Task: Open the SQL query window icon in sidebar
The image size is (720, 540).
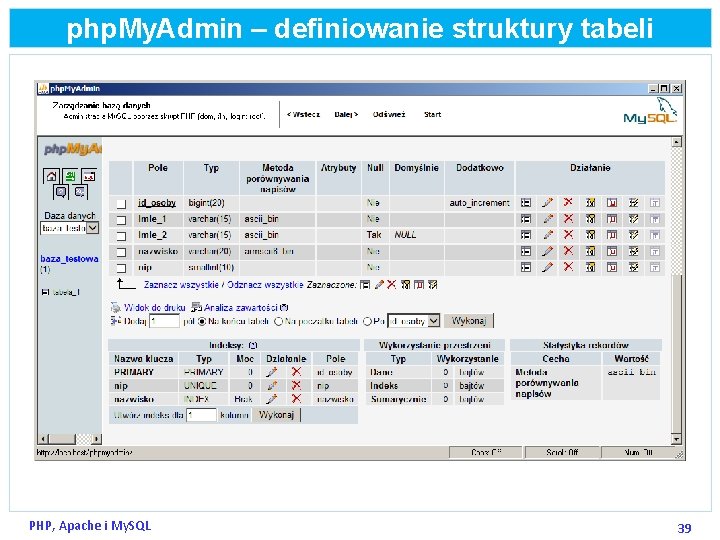Action: pyautogui.click(x=89, y=176)
